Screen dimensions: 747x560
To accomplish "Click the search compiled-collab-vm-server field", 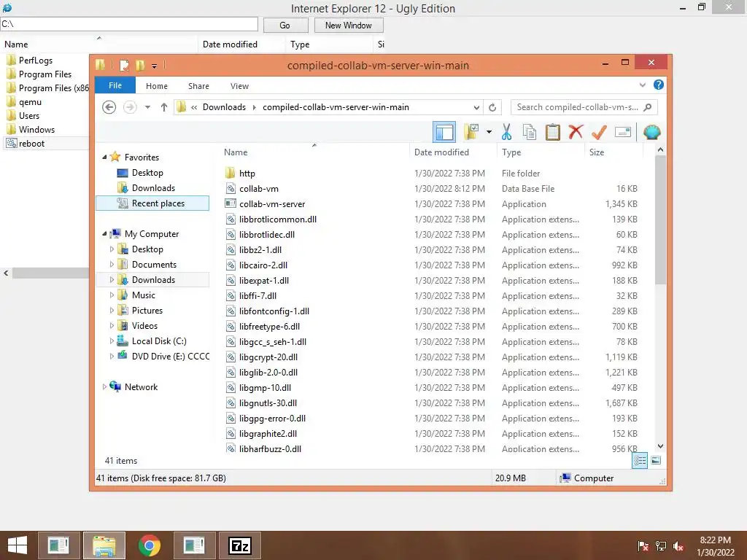I will click(x=584, y=107).
